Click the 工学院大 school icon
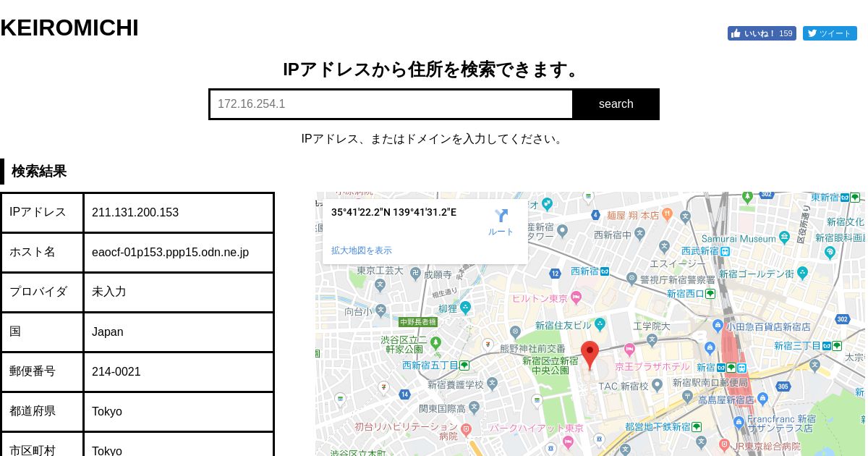 (x=652, y=339)
